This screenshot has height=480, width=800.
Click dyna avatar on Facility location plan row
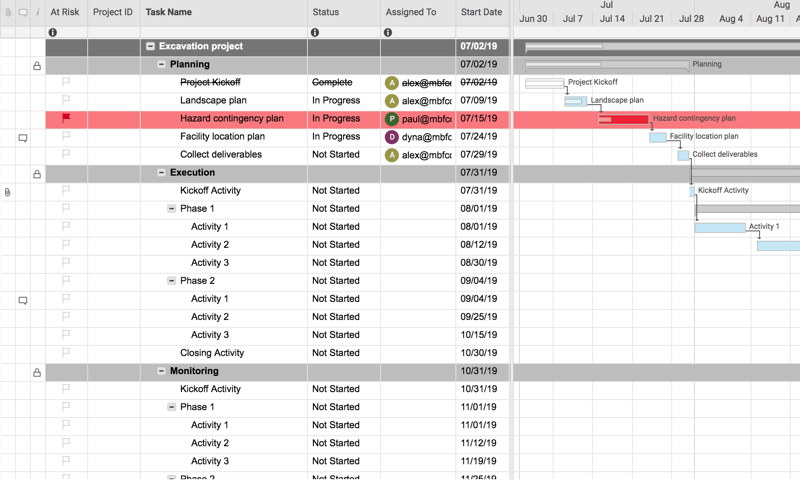point(391,137)
